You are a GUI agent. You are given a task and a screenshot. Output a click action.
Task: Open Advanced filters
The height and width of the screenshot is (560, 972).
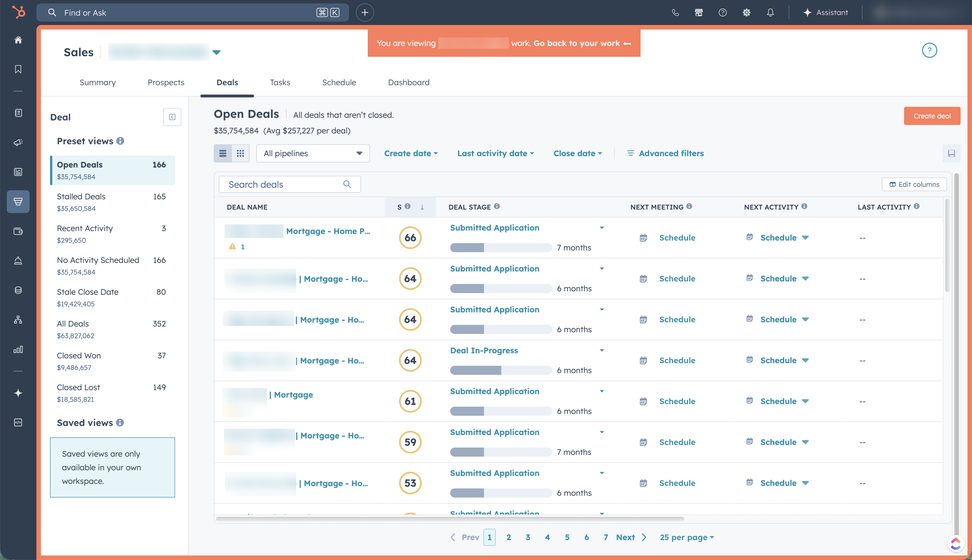coord(670,153)
